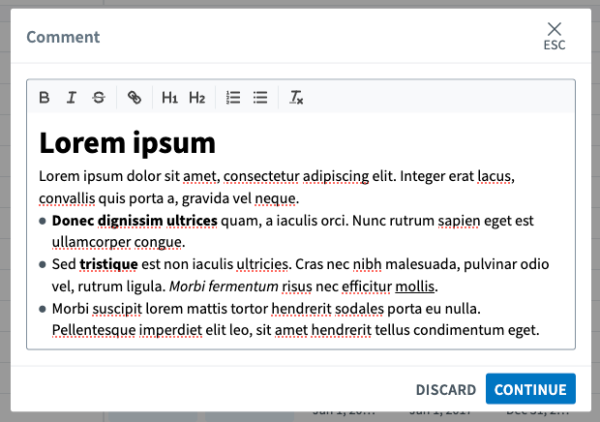Toggle bold formatting in the editor toolbar
This screenshot has height=422, width=600.
(44, 98)
